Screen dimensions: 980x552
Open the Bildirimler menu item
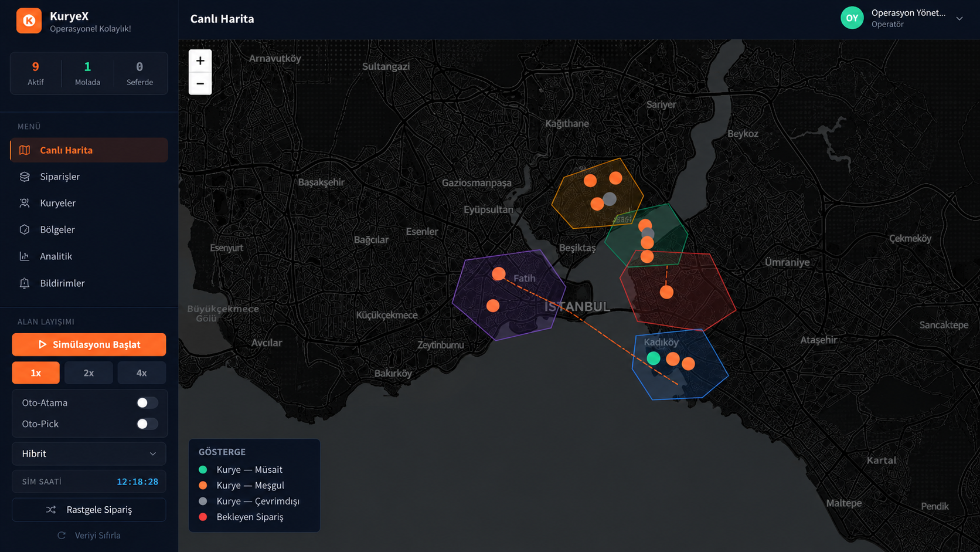click(89, 283)
